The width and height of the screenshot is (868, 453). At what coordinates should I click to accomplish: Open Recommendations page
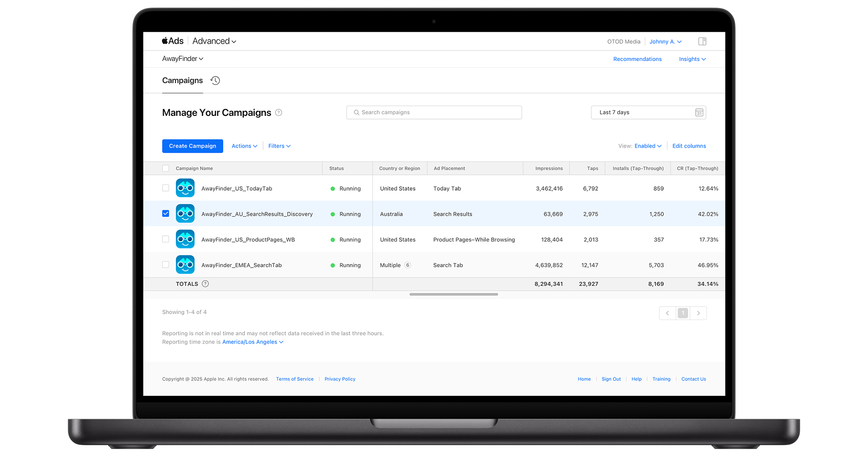click(637, 59)
